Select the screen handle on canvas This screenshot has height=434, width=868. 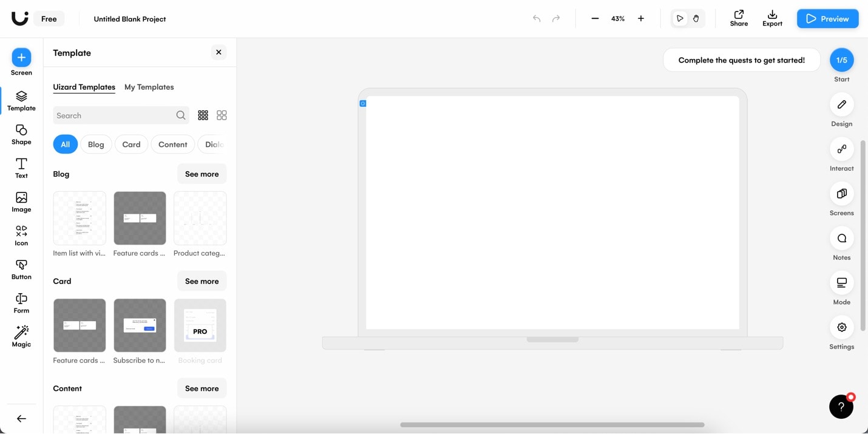click(363, 104)
